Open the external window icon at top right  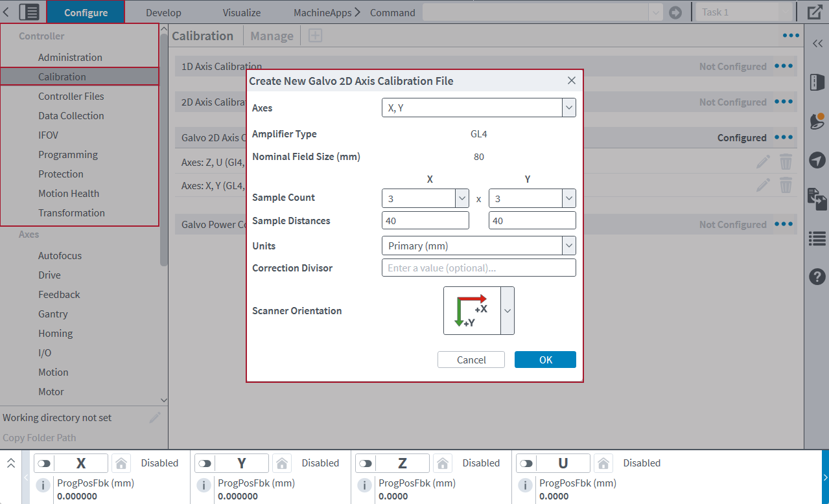[815, 12]
